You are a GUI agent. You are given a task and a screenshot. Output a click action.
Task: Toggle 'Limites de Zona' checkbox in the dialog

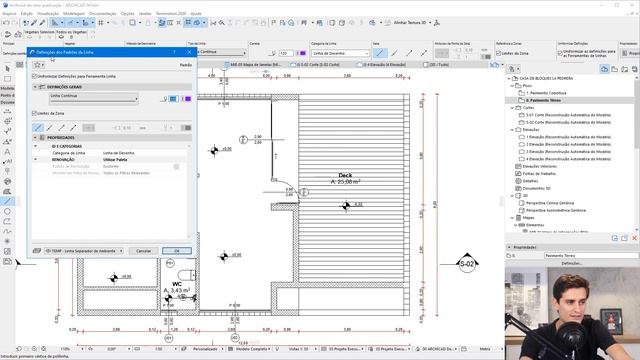click(34, 113)
